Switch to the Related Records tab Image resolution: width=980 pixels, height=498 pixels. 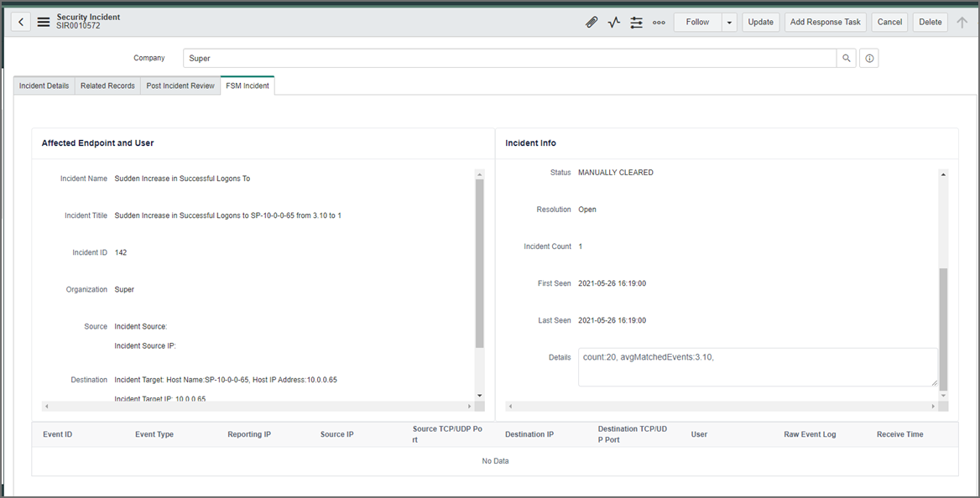(x=107, y=86)
